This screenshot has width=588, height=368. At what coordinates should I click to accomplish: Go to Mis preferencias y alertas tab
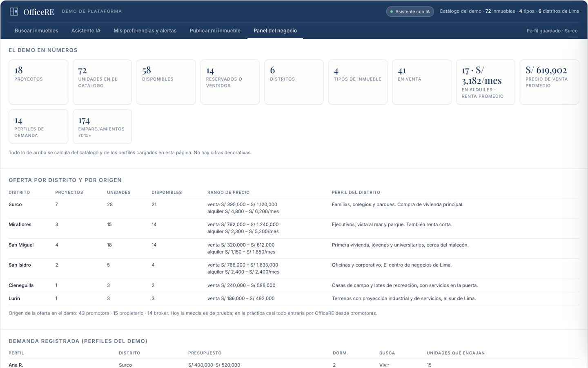pyautogui.click(x=145, y=31)
